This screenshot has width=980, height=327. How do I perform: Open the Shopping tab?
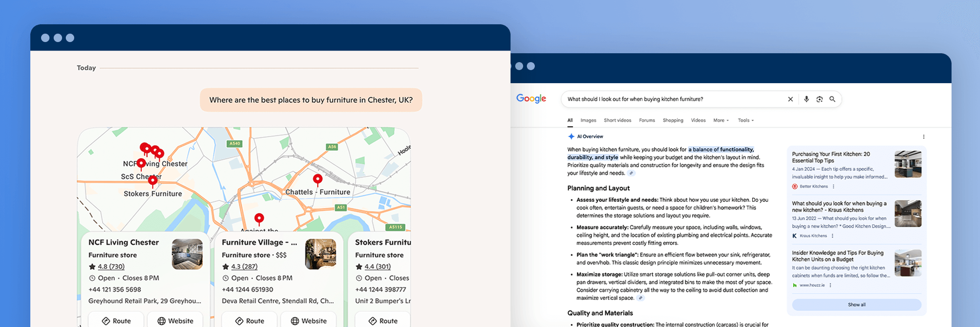pyautogui.click(x=673, y=121)
